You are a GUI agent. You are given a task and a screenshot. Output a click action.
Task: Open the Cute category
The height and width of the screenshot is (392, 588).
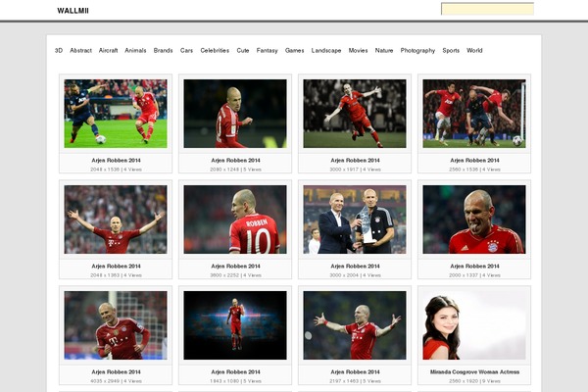(x=243, y=50)
